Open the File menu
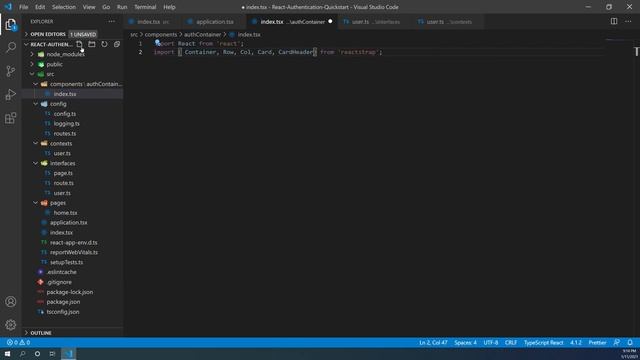This screenshot has height=360, width=640. (x=24, y=7)
